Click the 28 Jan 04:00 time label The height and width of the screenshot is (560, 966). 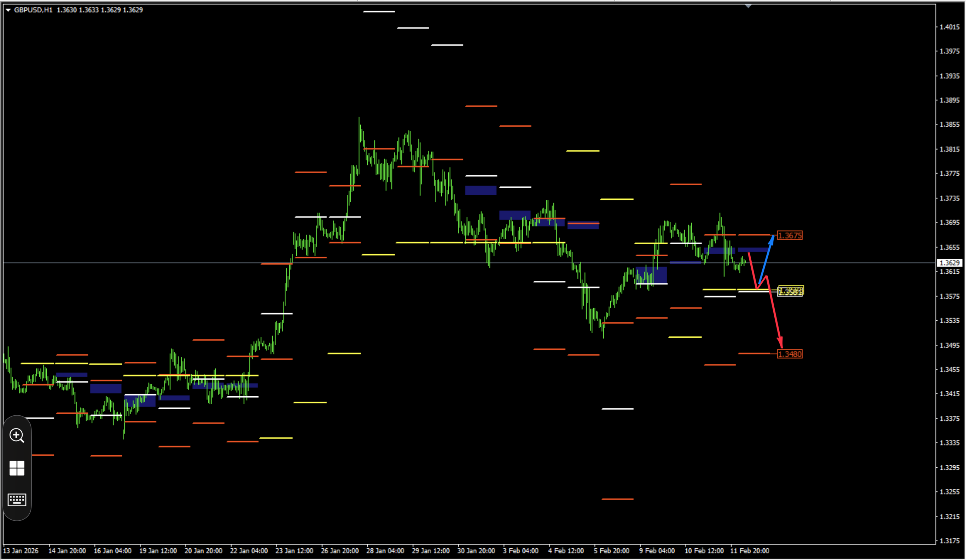pos(385,551)
